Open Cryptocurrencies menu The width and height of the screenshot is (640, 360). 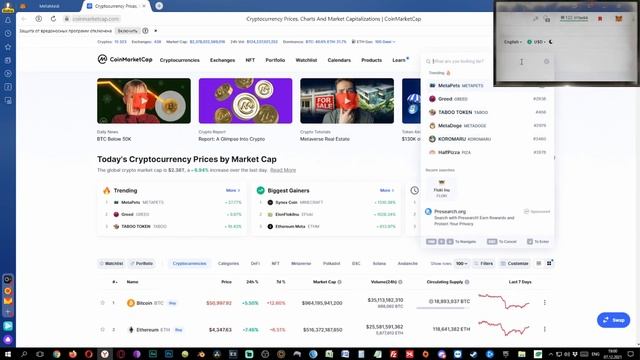(180, 60)
